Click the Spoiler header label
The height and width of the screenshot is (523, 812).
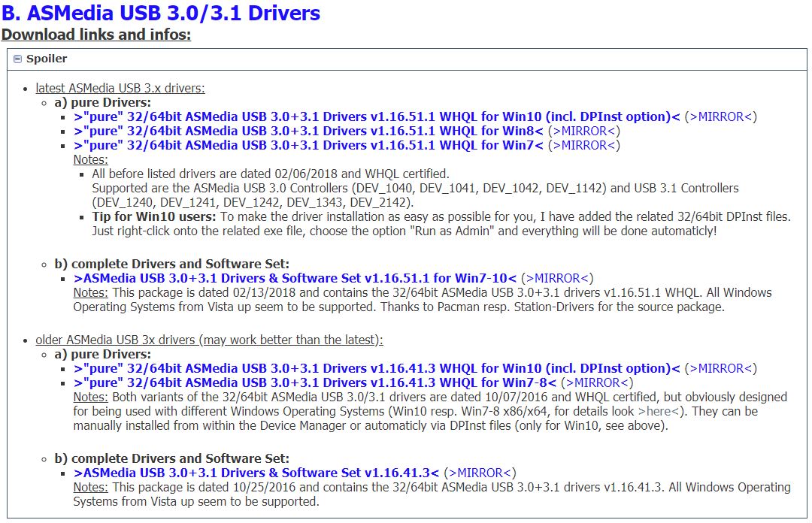[47, 59]
